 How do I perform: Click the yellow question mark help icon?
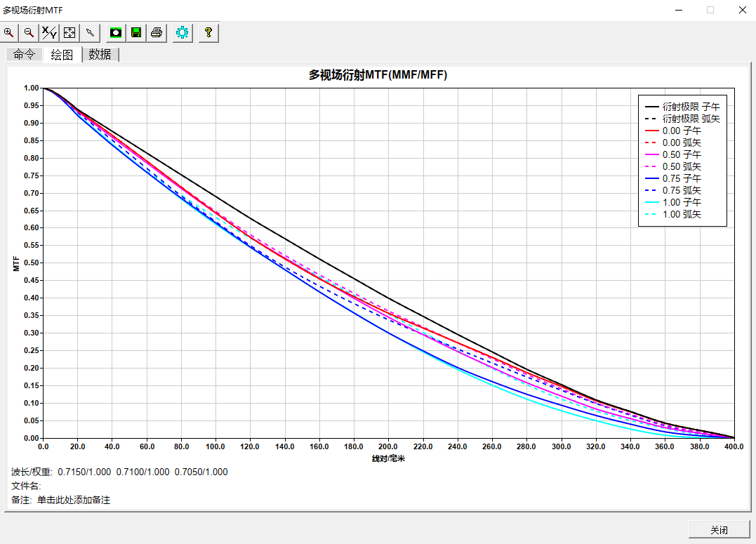click(x=208, y=33)
